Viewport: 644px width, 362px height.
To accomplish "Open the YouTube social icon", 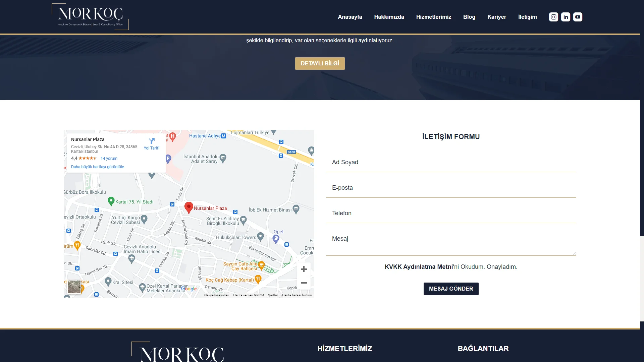I will coord(578,17).
